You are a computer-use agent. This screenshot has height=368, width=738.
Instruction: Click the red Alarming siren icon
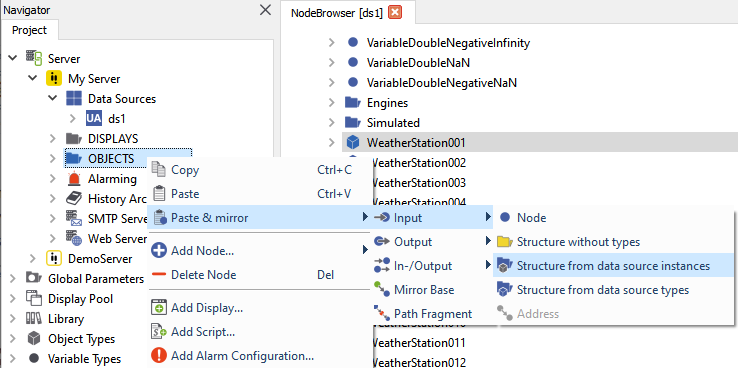(74, 178)
